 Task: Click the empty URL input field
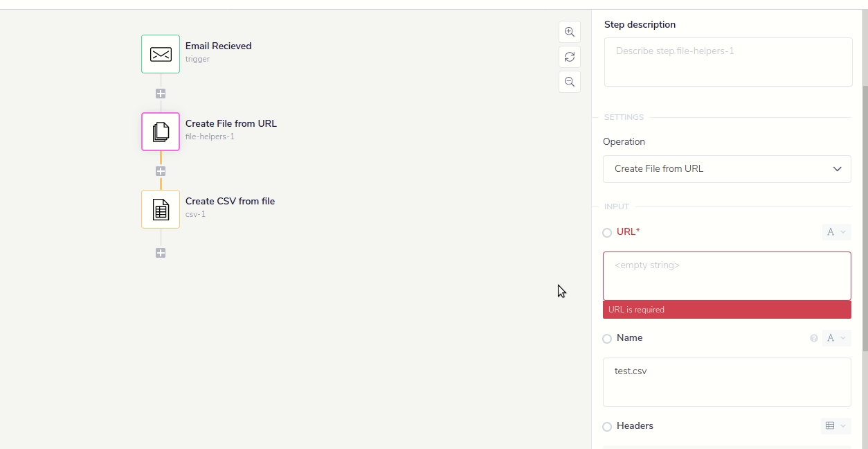(727, 276)
